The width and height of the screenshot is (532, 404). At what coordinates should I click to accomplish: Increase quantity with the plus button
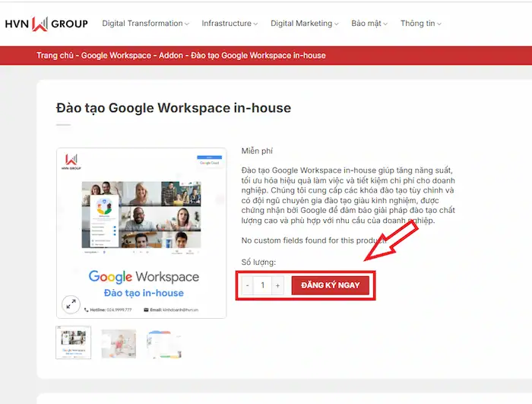coord(277,285)
